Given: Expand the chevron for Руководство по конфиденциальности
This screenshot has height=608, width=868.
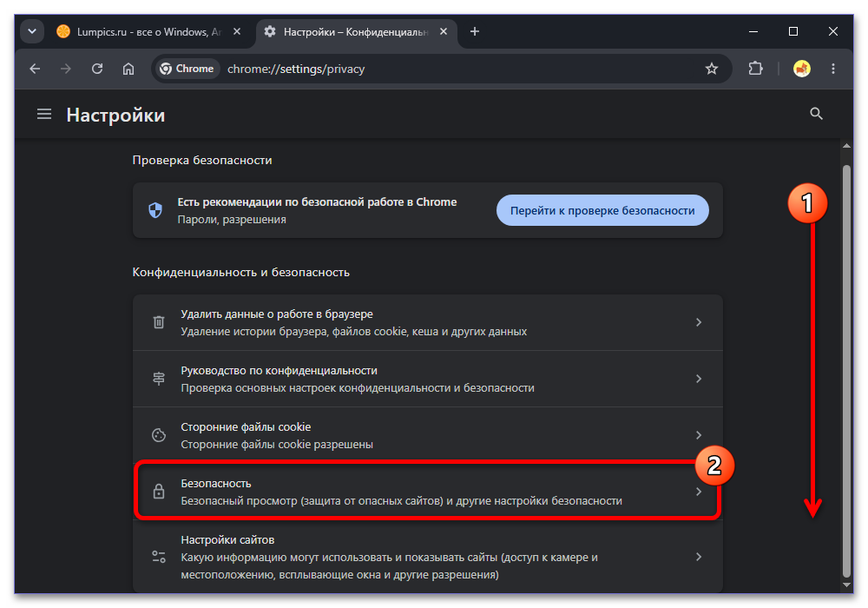Looking at the screenshot, I should (x=699, y=379).
